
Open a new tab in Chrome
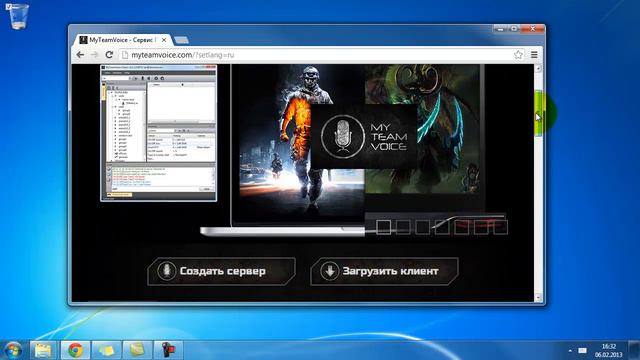click(x=181, y=40)
